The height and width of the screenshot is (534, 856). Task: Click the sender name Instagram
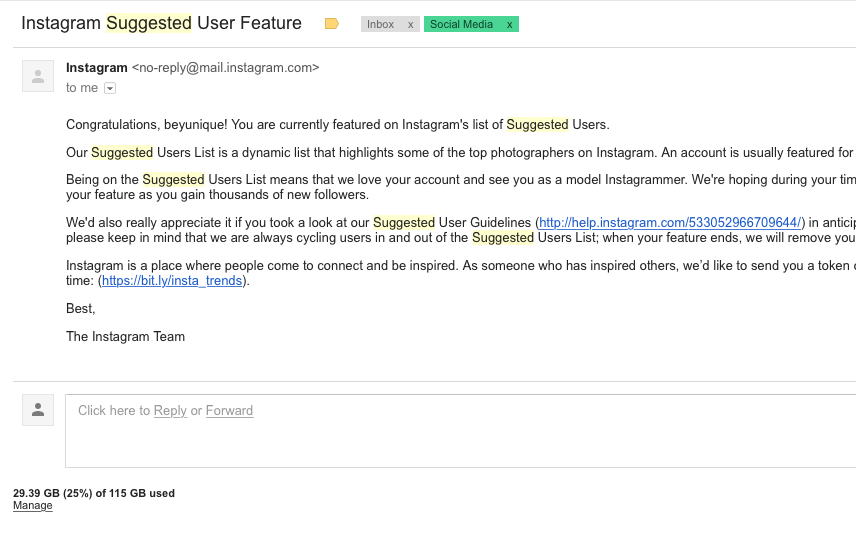click(x=97, y=68)
